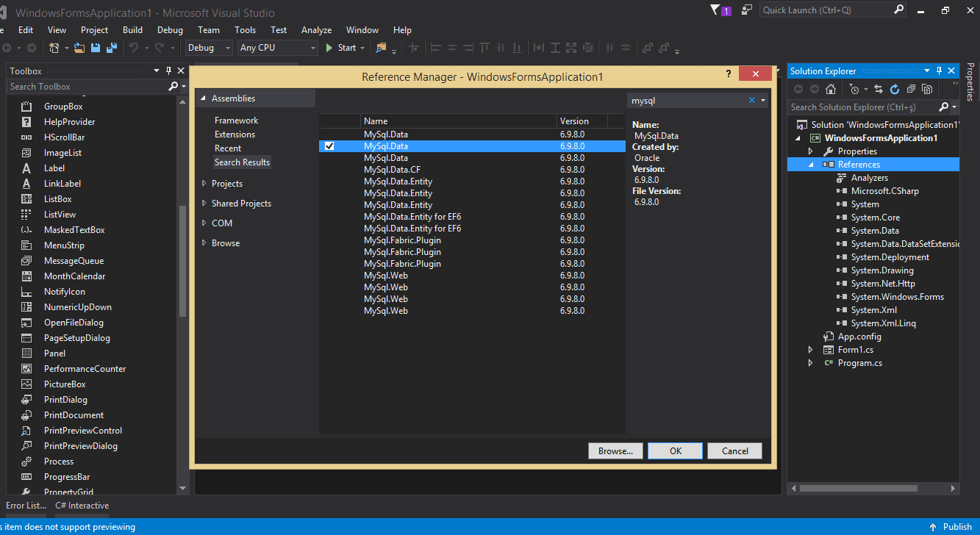Expand the Projects section in Reference Manager
980x535 pixels.
204,184
